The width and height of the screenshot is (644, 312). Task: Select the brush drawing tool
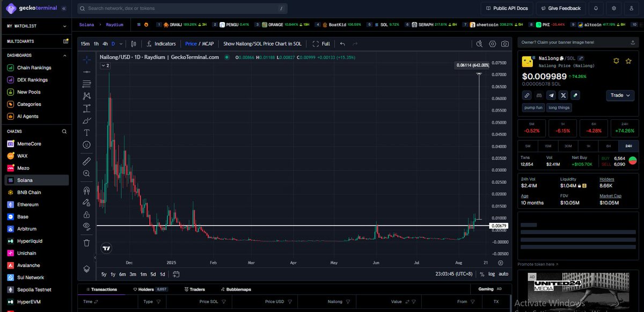point(86,120)
